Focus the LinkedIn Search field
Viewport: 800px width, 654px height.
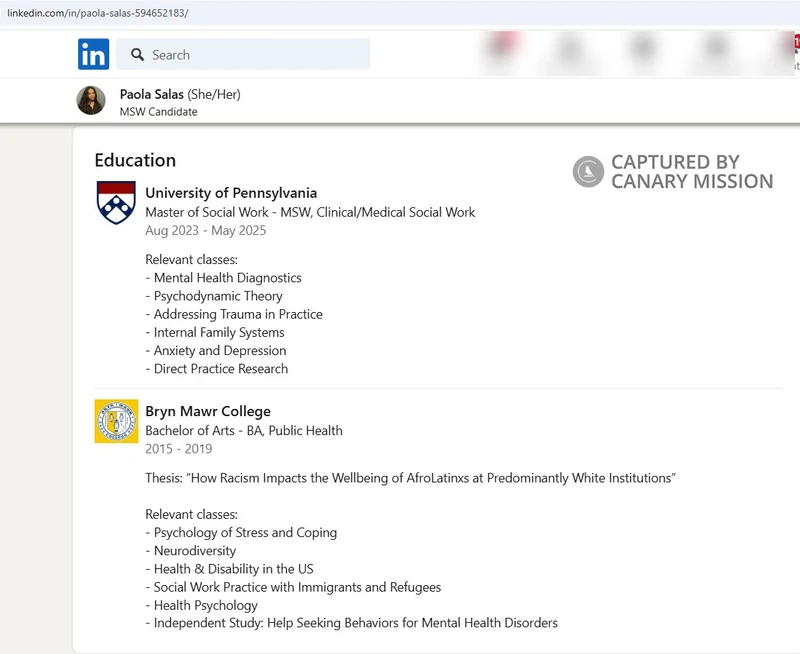point(243,54)
